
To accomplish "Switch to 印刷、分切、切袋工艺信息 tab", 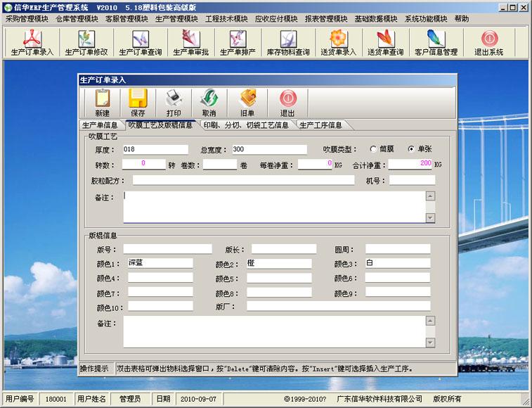I will tap(246, 125).
